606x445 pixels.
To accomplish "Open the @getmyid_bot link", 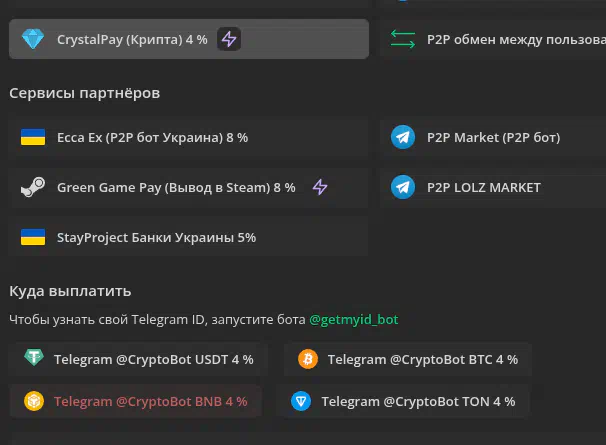I will tap(354, 320).
